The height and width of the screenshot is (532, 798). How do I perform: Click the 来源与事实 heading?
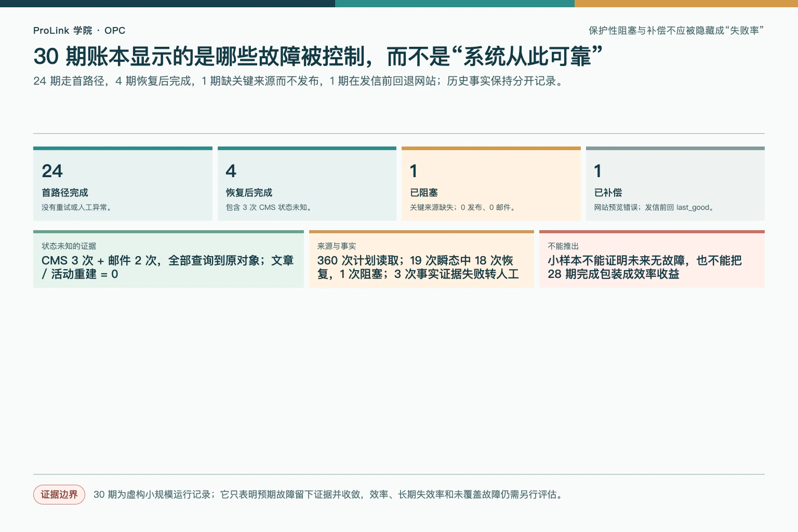(x=337, y=246)
